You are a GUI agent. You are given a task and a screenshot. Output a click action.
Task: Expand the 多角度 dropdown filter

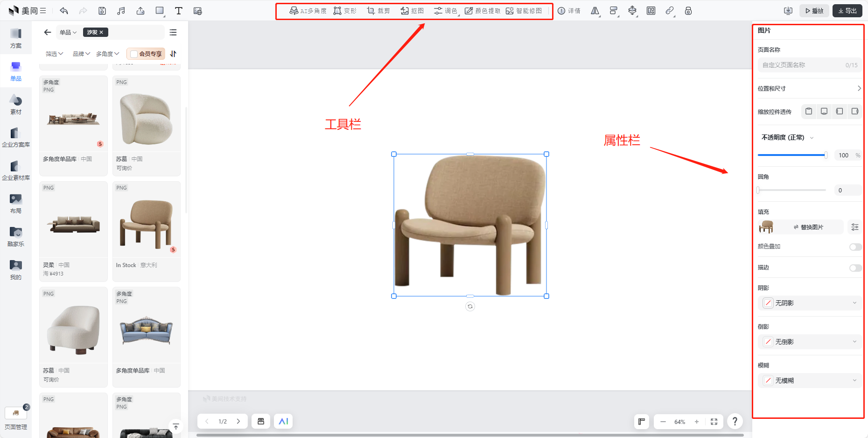tap(108, 54)
